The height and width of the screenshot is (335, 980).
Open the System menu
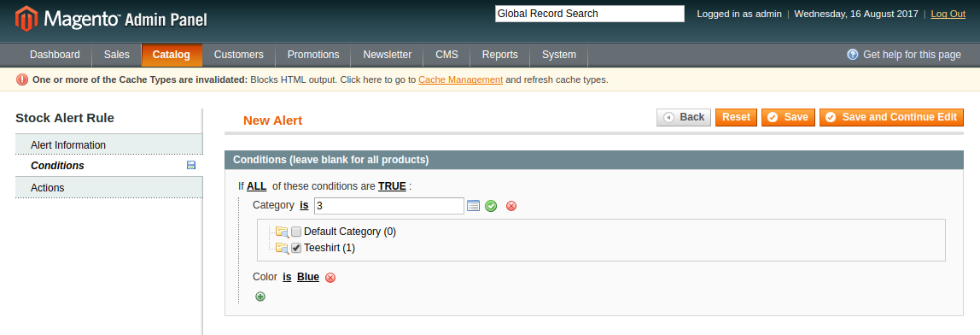click(x=559, y=55)
